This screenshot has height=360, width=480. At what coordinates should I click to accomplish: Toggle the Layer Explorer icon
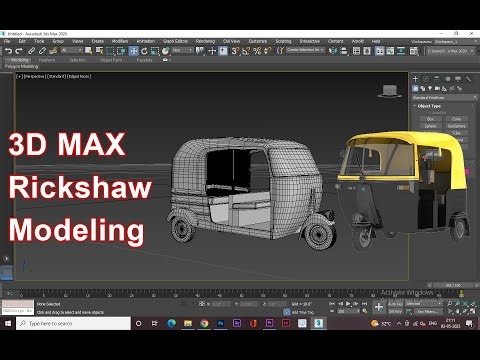[367, 51]
